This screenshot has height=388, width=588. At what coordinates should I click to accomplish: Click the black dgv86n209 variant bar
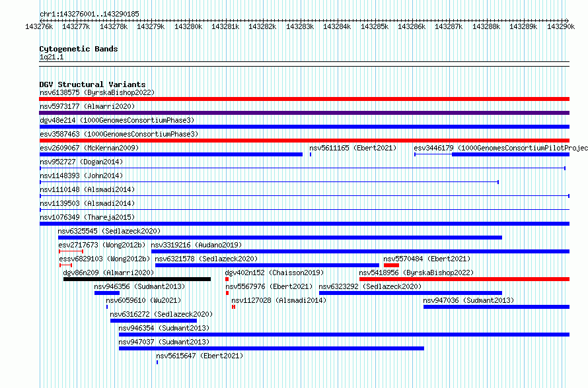point(137,279)
